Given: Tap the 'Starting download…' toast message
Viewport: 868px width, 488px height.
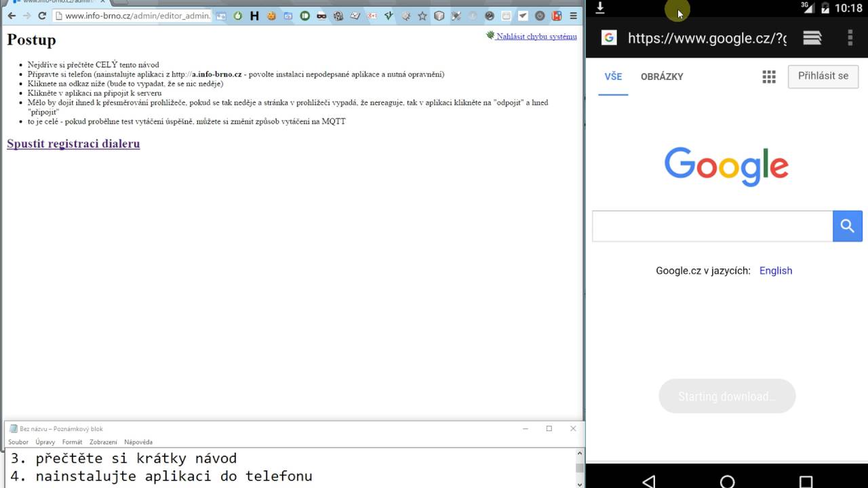Looking at the screenshot, I should click(727, 396).
